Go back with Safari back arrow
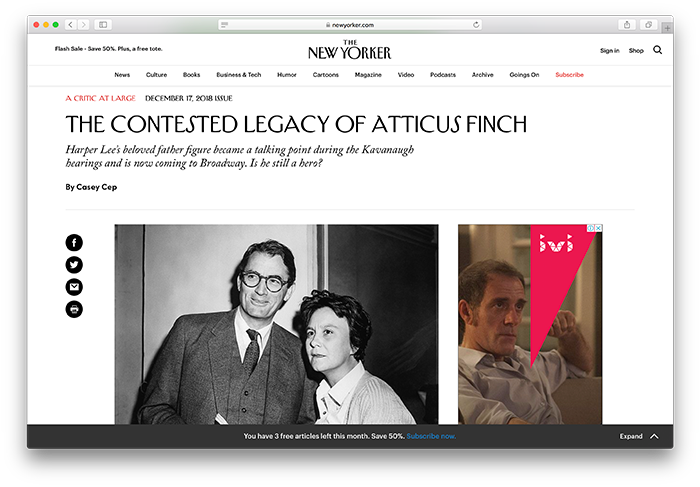The image size is (700, 487). [x=71, y=25]
